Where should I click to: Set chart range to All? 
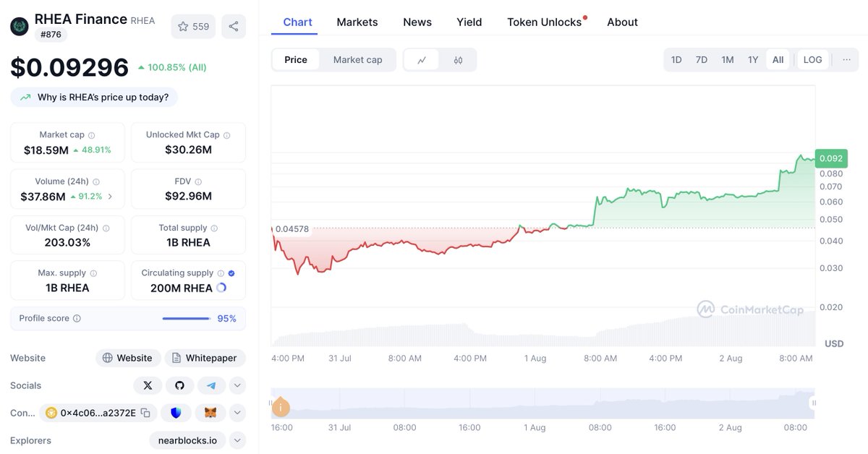778,60
